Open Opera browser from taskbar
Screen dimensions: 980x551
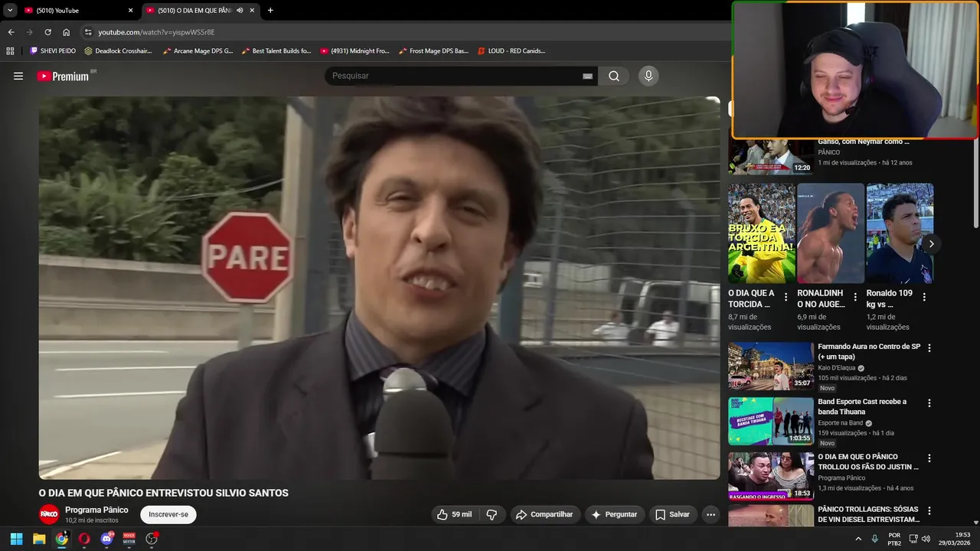click(84, 539)
